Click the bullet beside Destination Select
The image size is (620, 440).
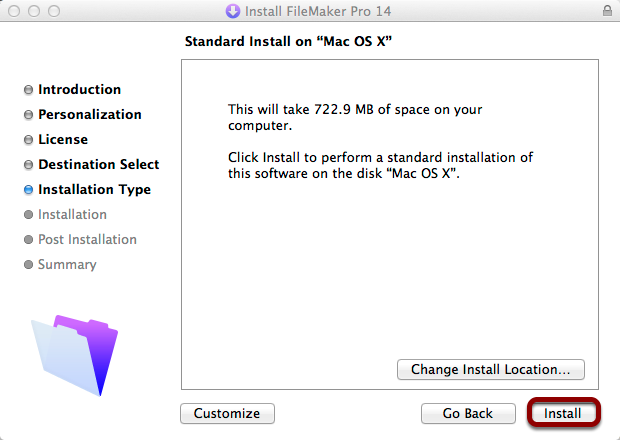point(28,164)
